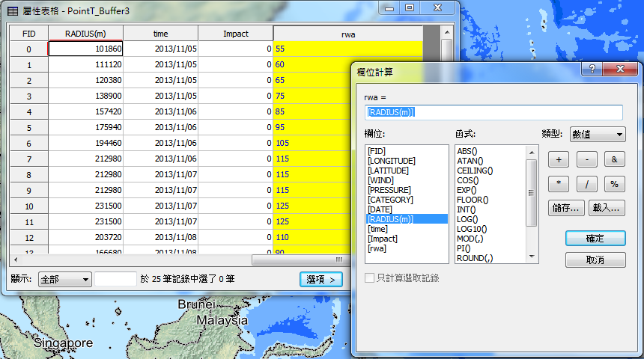Viewport: 644px width, 359px height.
Task: Select the [WIND] field in list
Action: coord(382,180)
